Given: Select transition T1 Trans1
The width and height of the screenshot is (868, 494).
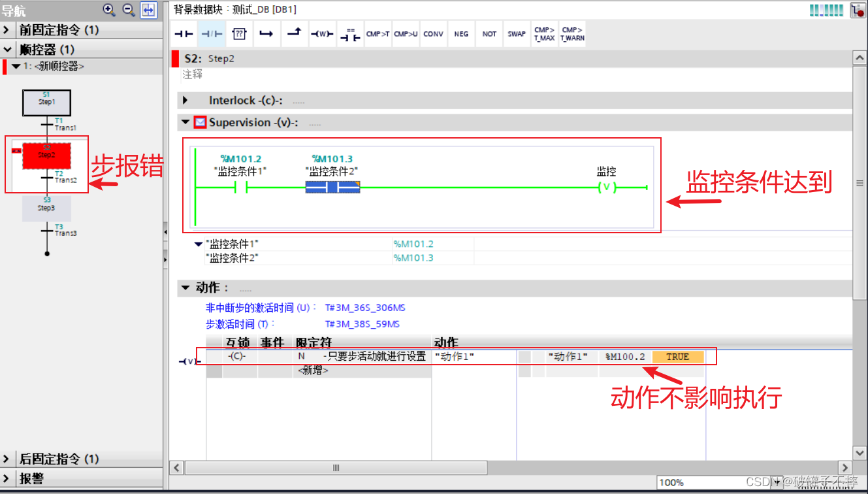Looking at the screenshot, I should (x=59, y=124).
